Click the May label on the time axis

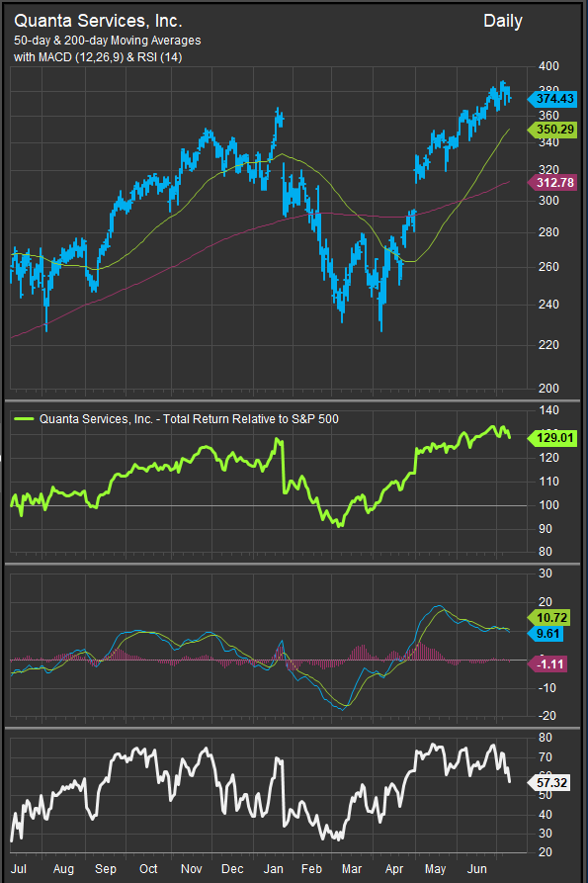point(435,869)
